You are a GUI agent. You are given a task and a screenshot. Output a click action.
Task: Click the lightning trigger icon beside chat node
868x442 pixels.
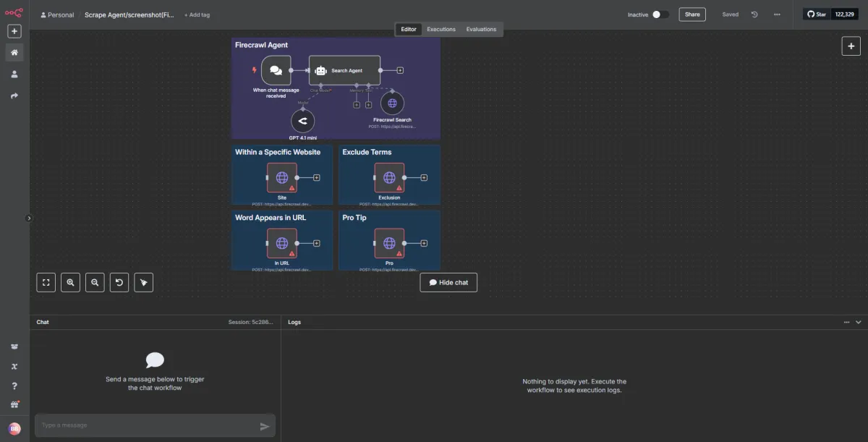coord(254,70)
